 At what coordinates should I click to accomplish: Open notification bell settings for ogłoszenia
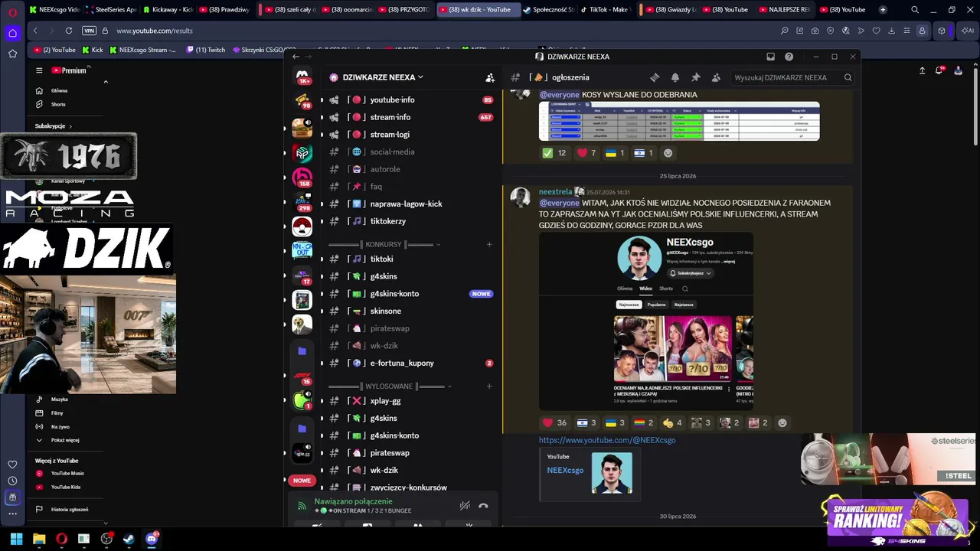pos(675,77)
